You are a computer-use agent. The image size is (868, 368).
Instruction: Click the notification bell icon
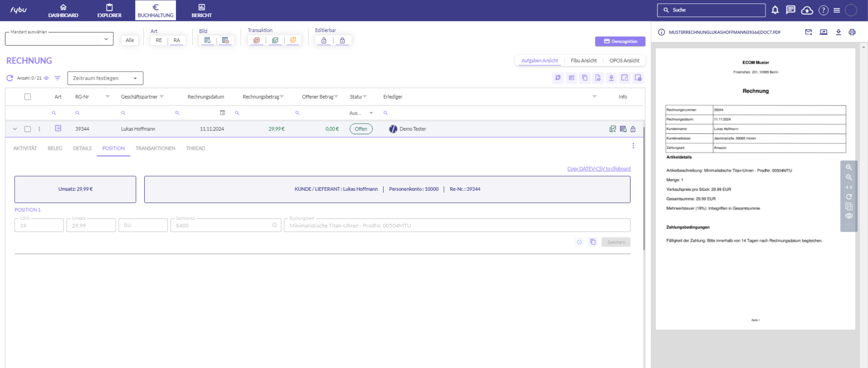coord(775,10)
